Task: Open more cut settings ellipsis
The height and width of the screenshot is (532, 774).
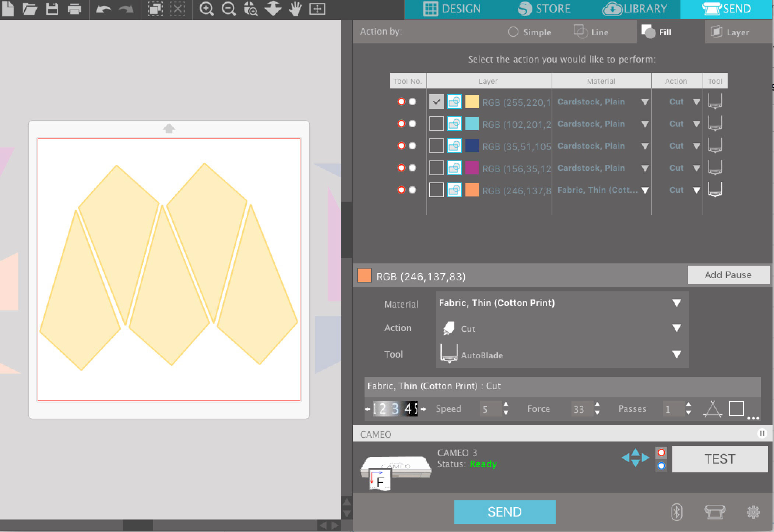Action: [x=753, y=418]
